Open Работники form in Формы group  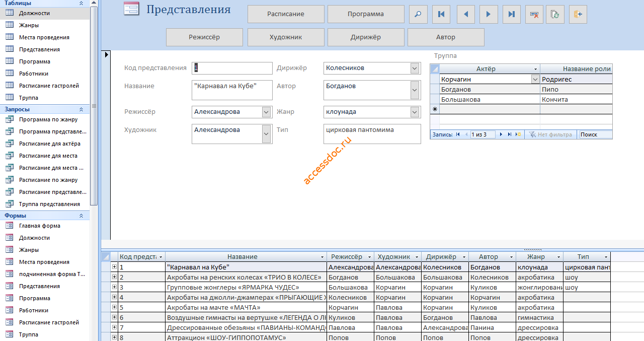tap(45, 310)
